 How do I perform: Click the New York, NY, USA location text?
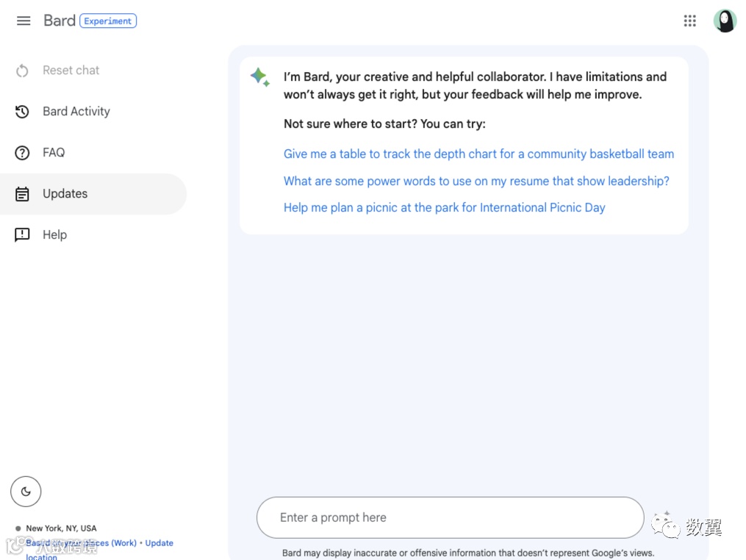(x=61, y=528)
